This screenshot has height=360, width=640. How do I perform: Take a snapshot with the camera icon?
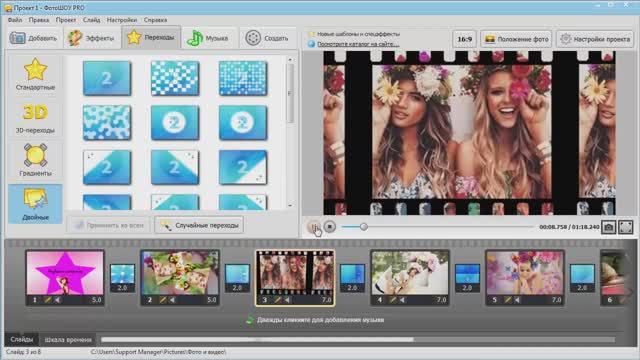point(608,227)
